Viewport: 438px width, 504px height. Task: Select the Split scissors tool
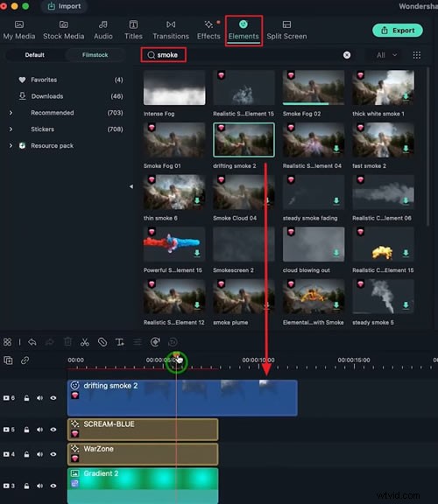[x=85, y=342]
